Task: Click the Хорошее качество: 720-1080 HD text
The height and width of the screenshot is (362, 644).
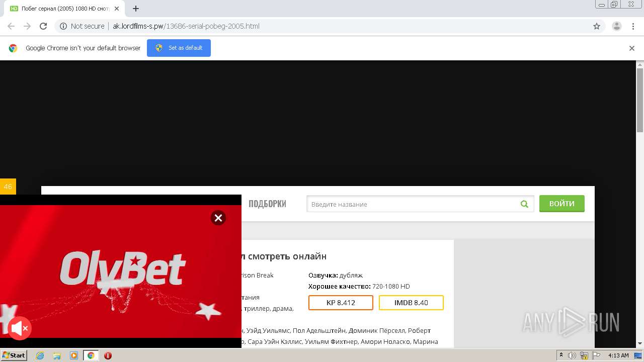Action: 359,286
